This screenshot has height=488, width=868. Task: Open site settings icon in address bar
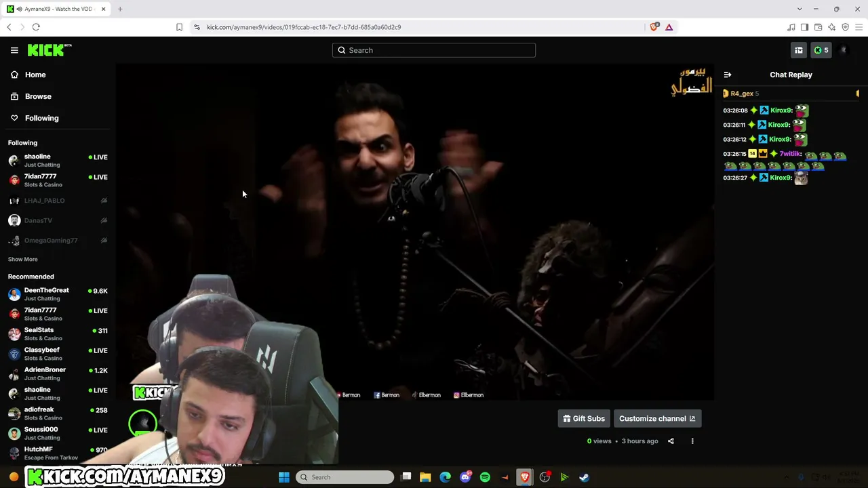197,27
